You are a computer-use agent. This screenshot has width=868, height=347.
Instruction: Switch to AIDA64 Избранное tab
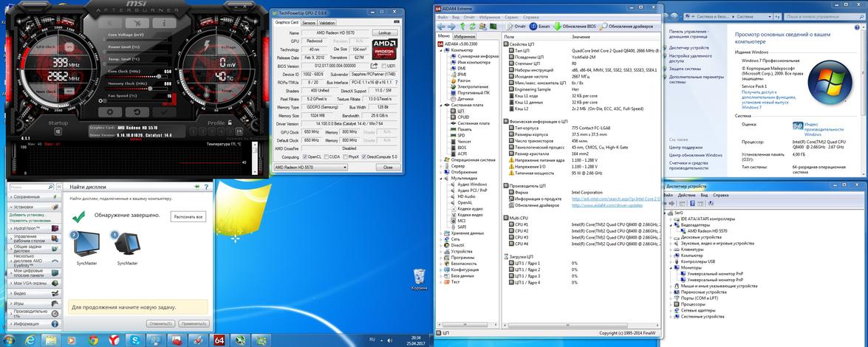pos(465,36)
